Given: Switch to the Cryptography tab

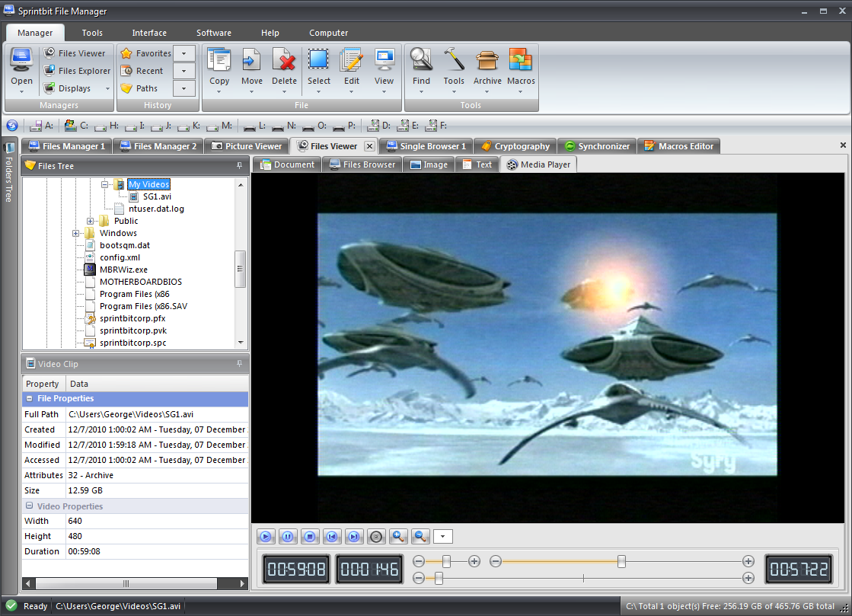Looking at the screenshot, I should [515, 146].
